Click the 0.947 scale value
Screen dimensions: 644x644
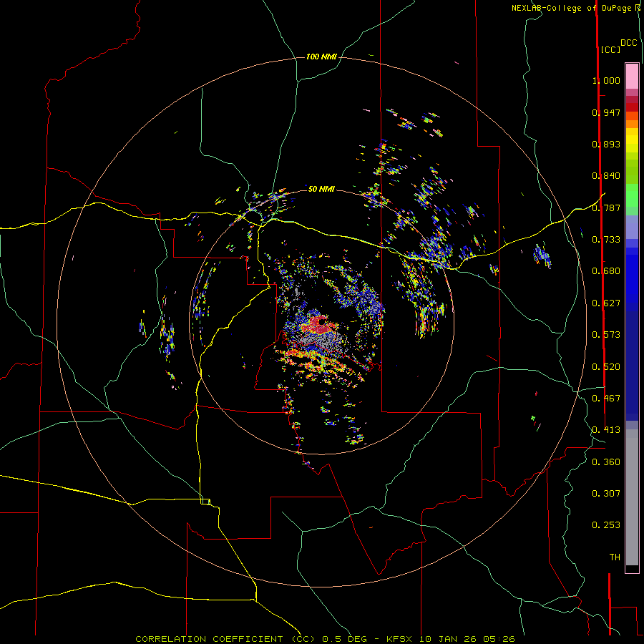click(x=606, y=112)
